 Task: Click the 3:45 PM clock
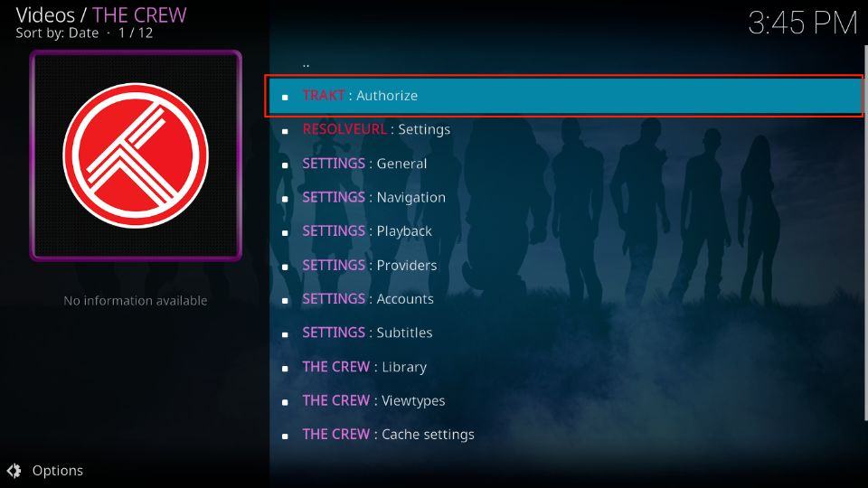(x=803, y=23)
